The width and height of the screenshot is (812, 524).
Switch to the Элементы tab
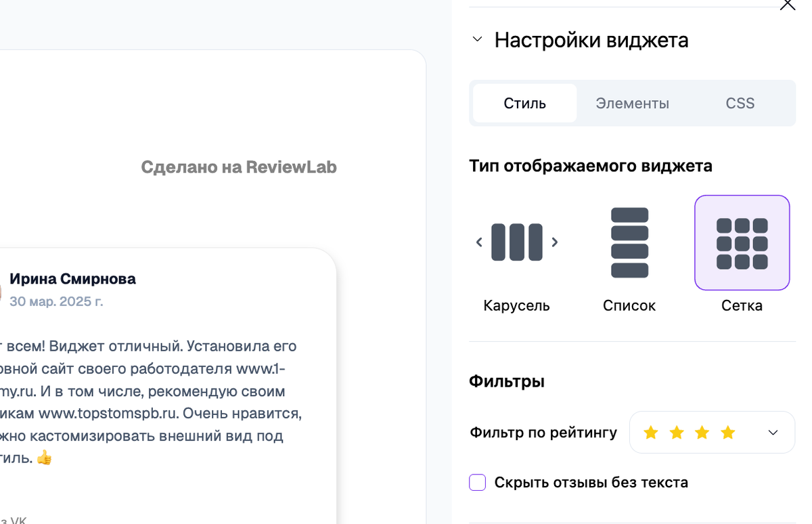632,103
